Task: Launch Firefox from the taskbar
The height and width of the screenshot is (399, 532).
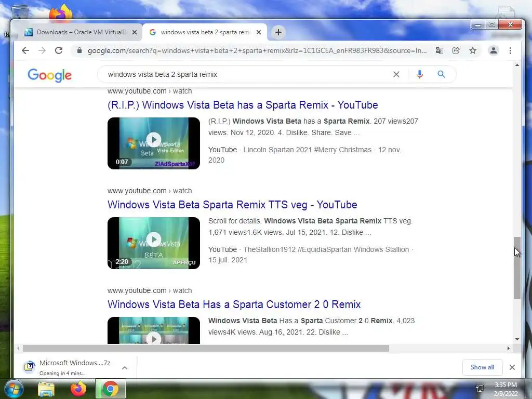Action: point(78,389)
